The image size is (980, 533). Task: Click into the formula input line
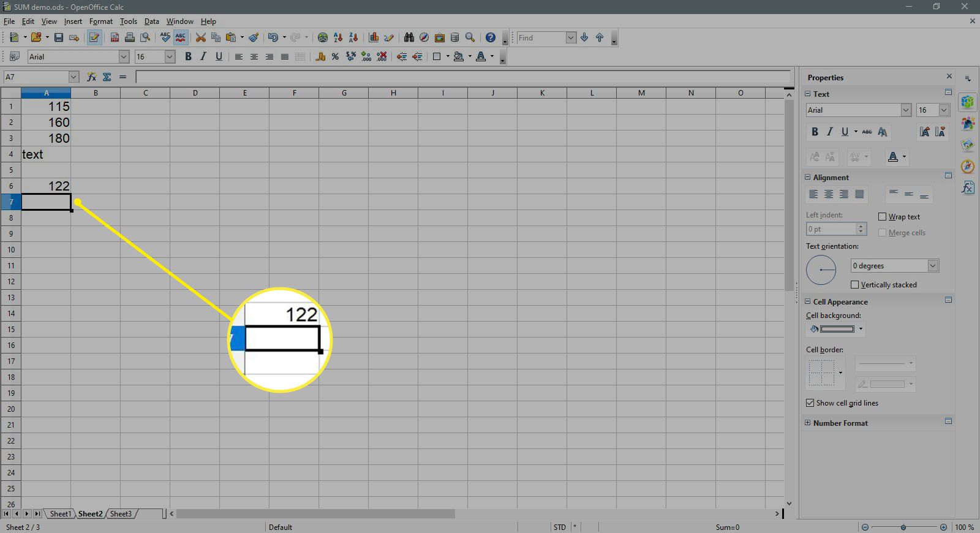point(464,77)
